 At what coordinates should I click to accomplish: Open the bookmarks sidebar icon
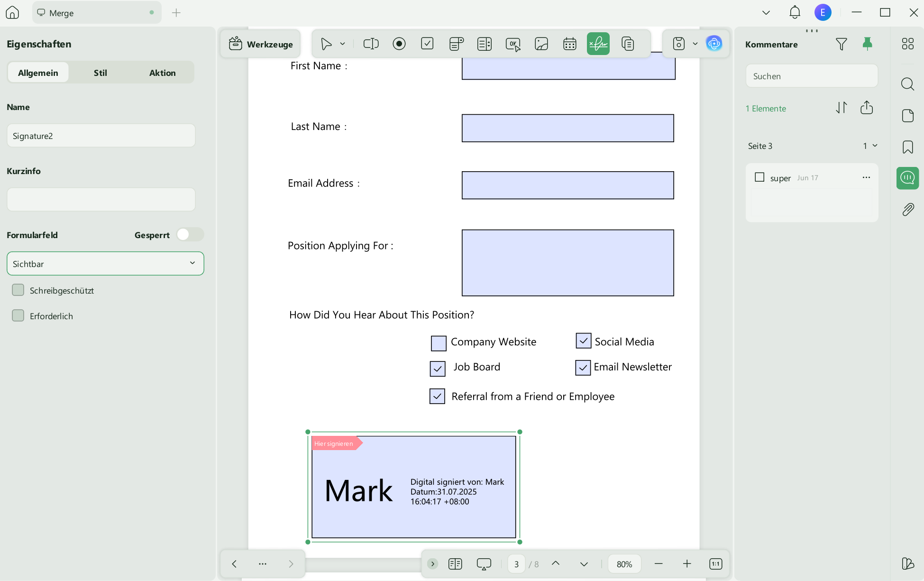[907, 147]
